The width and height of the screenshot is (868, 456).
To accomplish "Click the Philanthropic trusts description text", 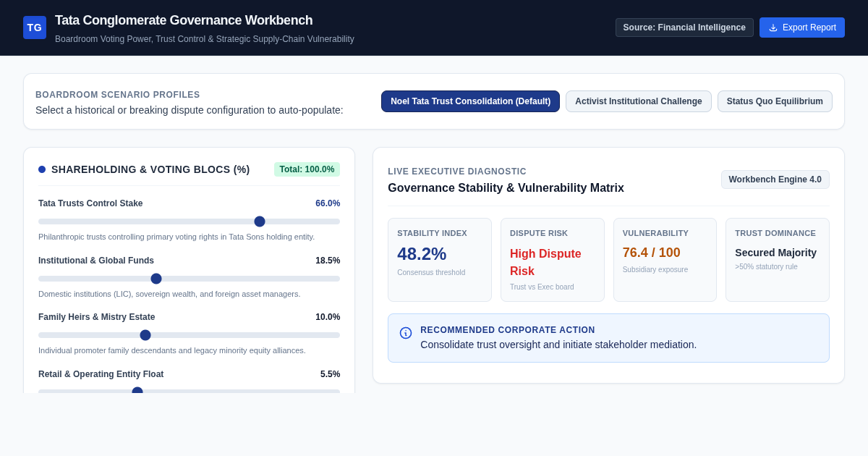I will (176, 237).
